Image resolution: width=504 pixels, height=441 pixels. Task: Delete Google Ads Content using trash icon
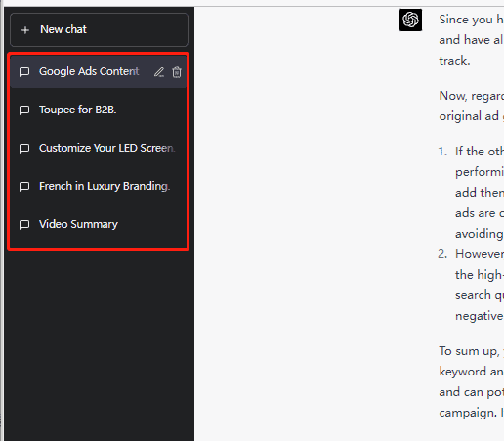[x=177, y=72]
